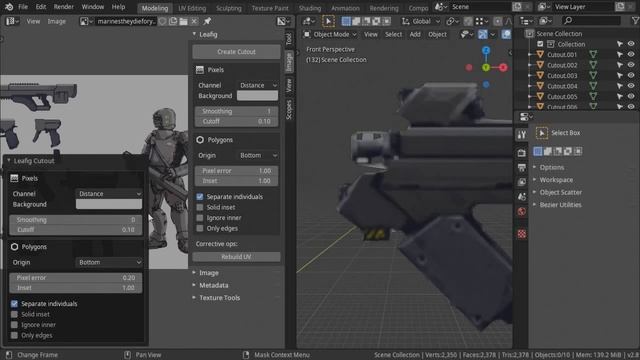Image resolution: width=640 pixels, height=360 pixels.
Task: Switch to Sculpting workspace tab
Action: coord(229,8)
